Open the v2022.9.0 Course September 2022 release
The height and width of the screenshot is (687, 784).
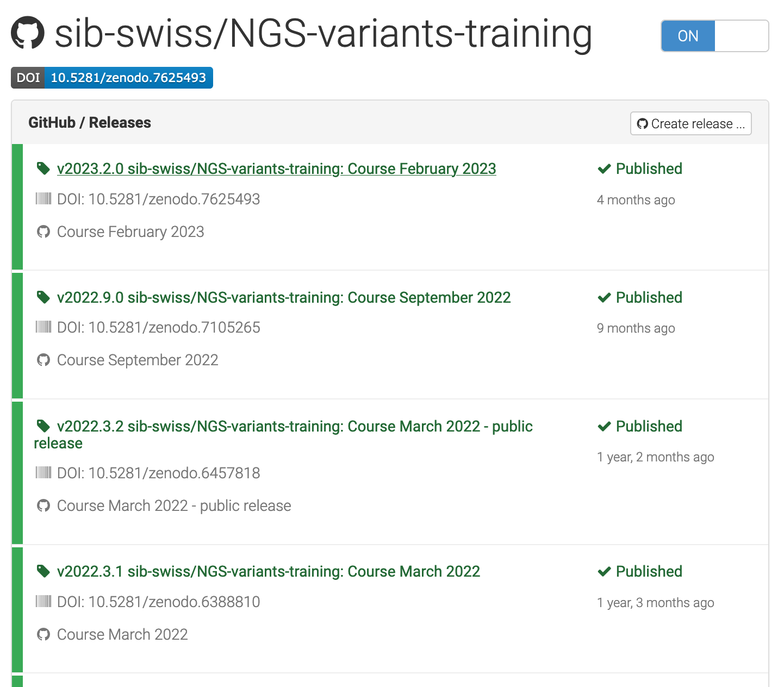[284, 297]
